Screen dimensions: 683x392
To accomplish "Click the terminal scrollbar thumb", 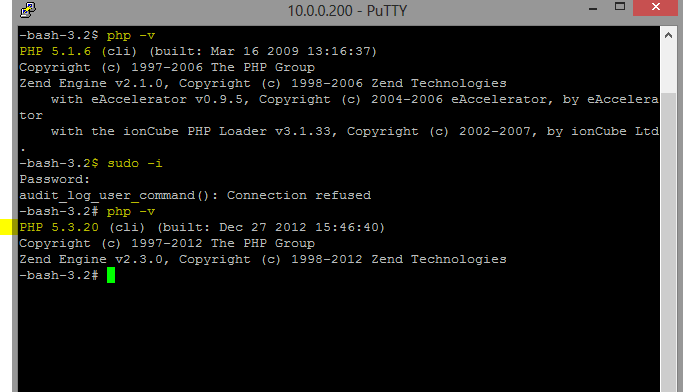I will click(669, 242).
